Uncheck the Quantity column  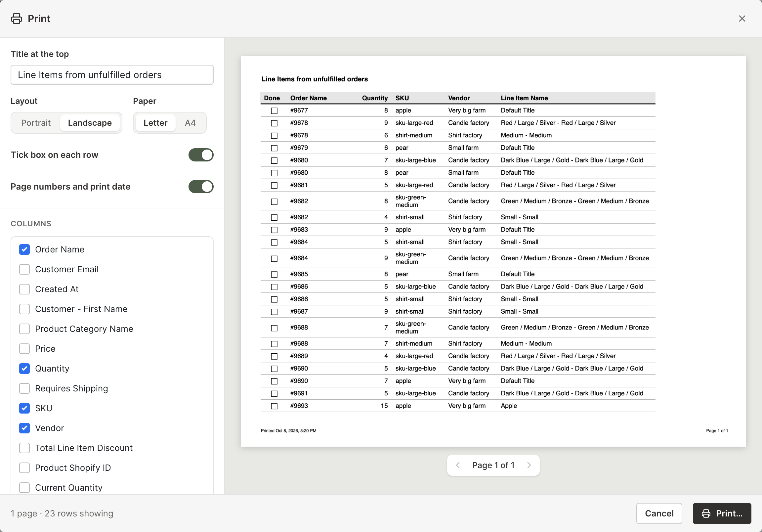point(24,369)
